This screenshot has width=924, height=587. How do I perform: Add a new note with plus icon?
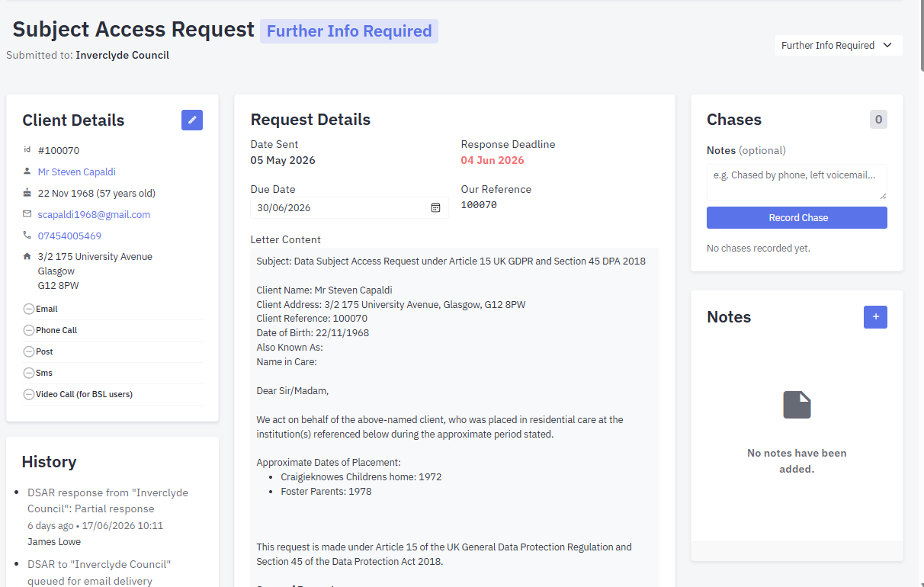tap(875, 317)
